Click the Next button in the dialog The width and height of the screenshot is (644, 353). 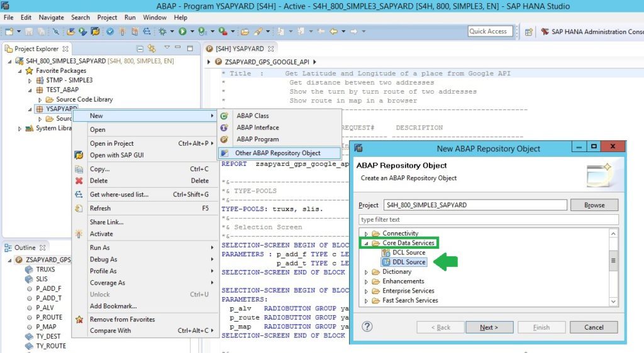tap(489, 327)
